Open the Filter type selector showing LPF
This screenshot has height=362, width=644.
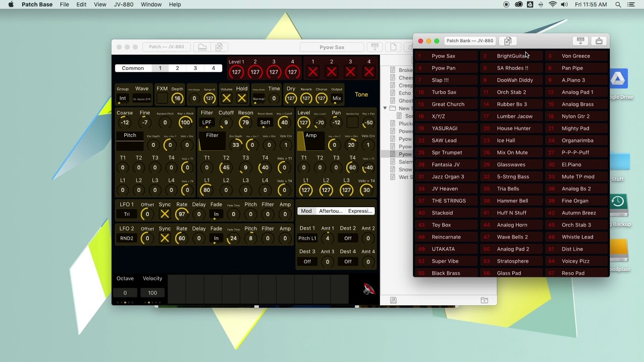[x=207, y=122]
